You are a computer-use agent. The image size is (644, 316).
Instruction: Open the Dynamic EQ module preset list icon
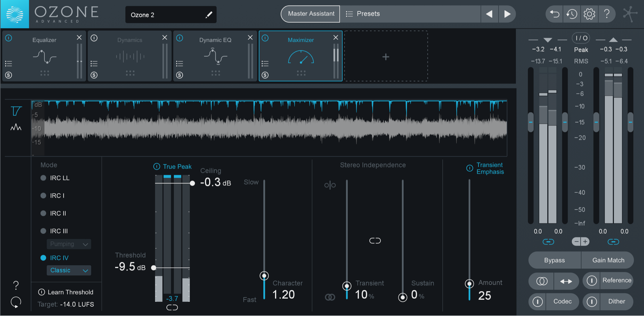click(180, 63)
